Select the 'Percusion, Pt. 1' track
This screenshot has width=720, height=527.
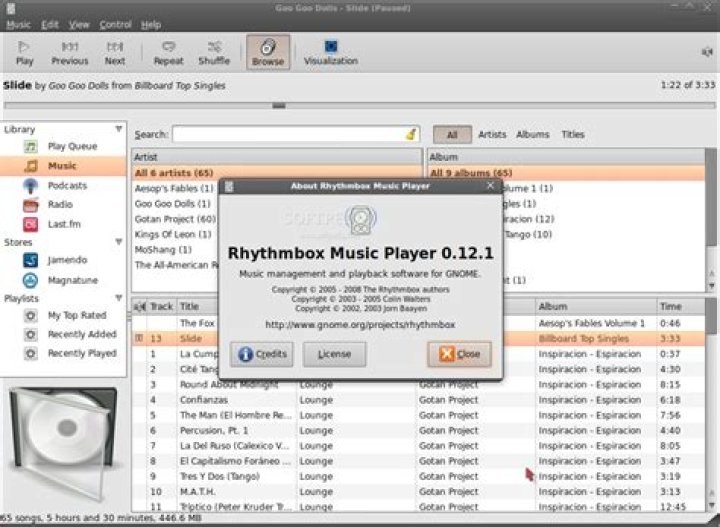(419, 431)
